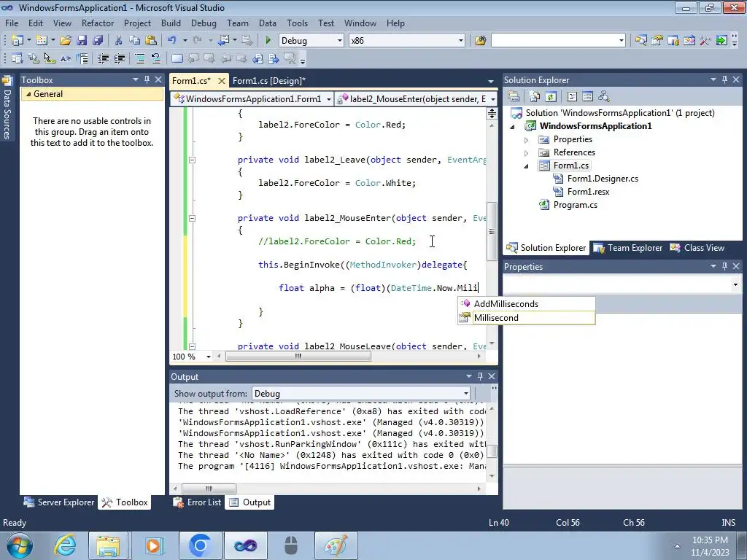Click the Increase Indent icon
Viewport: 747px width, 560px height.
pos(119,58)
